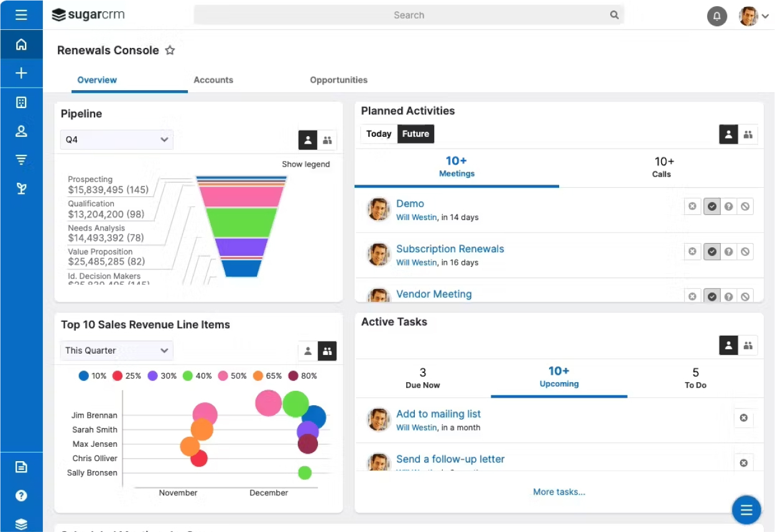Select team toggle in Active Tasks
The image size is (775, 532).
pos(748,345)
